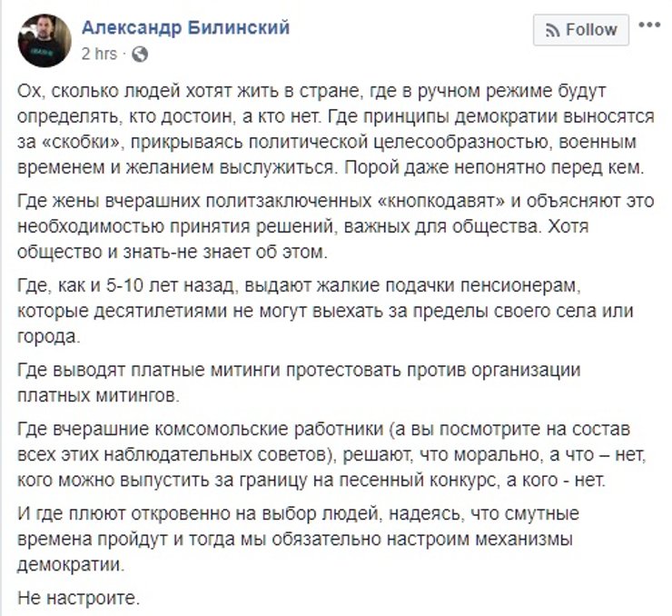This screenshot has width=672, height=616.
Task: Click the paragraph starting "Где выводят платные"
Action: [300, 384]
